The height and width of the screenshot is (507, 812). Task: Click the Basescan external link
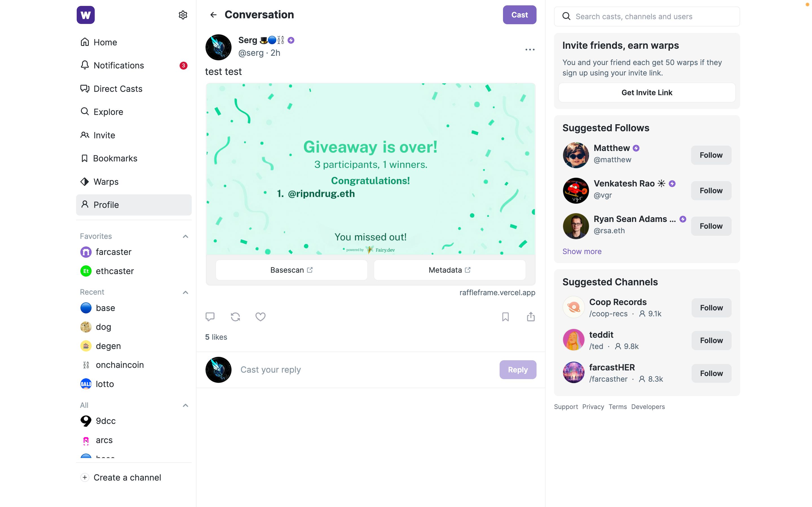click(291, 270)
